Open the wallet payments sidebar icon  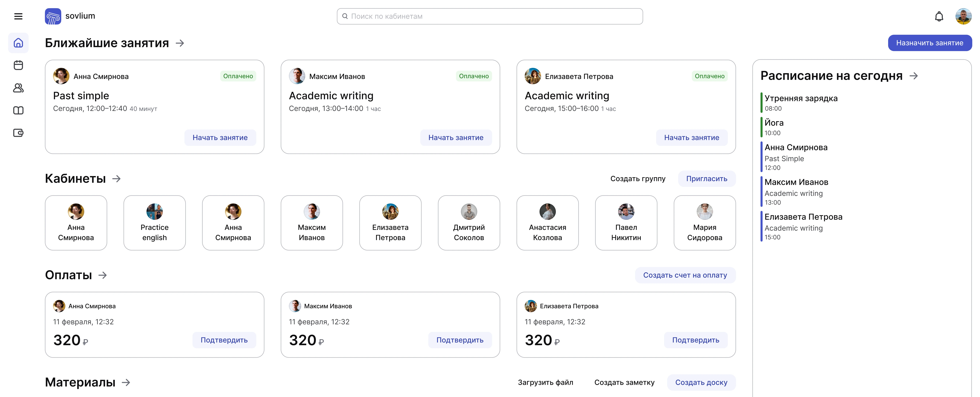[x=18, y=133]
